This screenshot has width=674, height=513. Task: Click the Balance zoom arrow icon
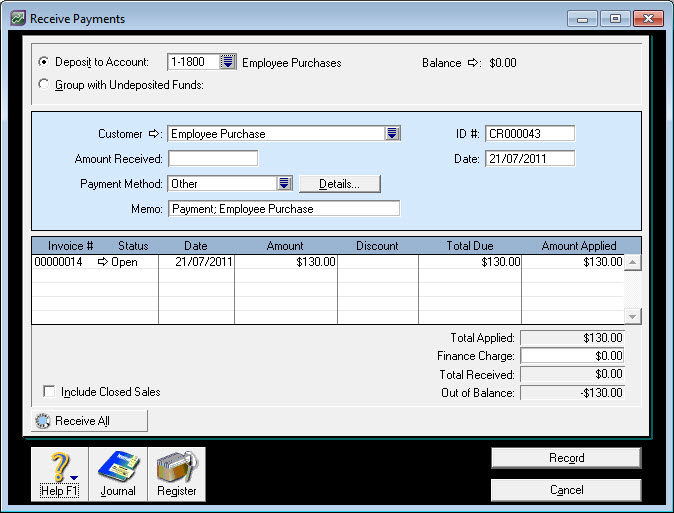click(474, 63)
